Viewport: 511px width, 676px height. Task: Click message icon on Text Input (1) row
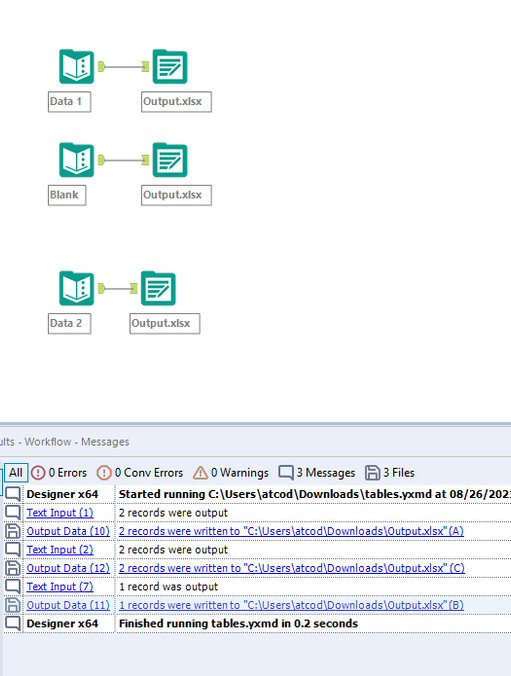(13, 513)
